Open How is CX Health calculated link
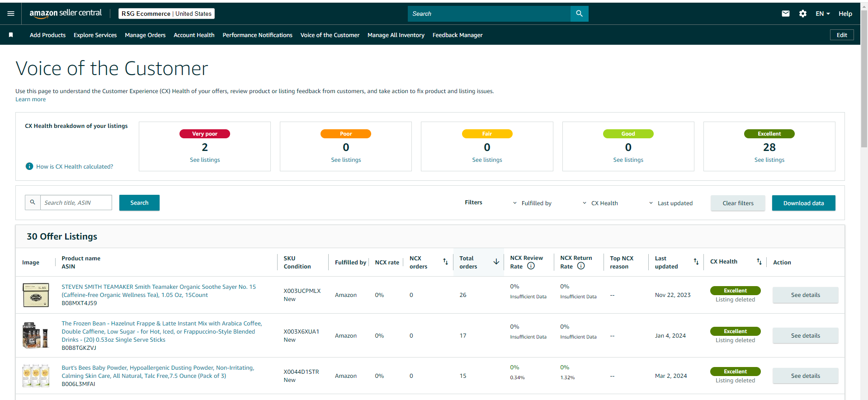The width and height of the screenshot is (868, 400). pyautogui.click(x=75, y=166)
